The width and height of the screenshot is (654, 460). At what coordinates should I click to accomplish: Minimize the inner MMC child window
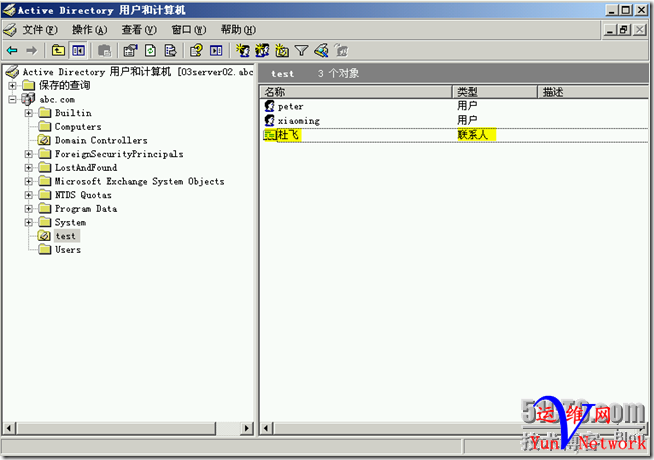click(610, 30)
